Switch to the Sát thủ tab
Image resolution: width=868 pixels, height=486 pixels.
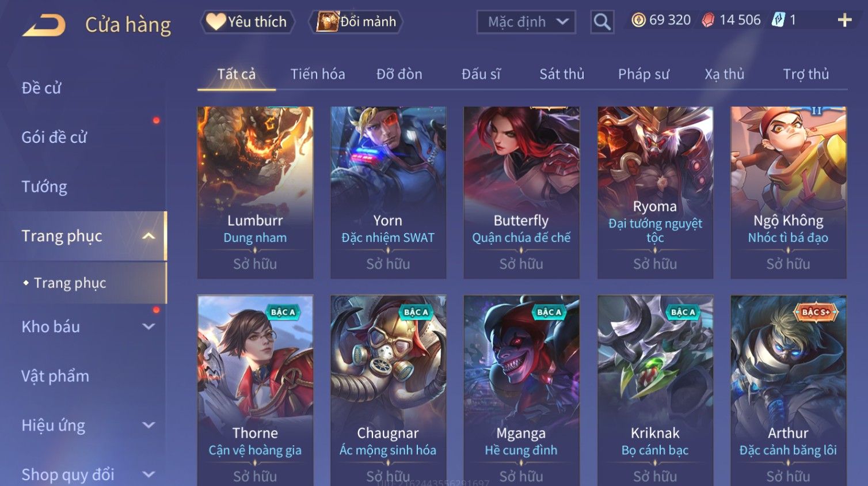562,74
